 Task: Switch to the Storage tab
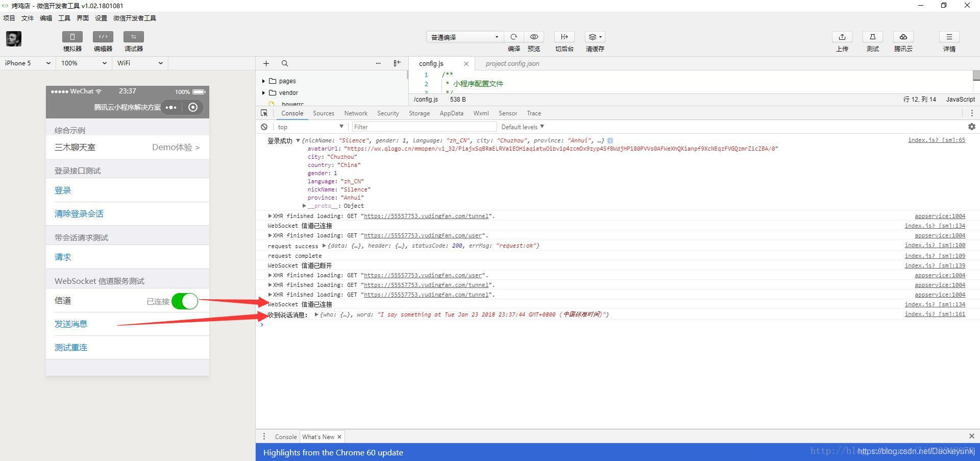point(419,113)
